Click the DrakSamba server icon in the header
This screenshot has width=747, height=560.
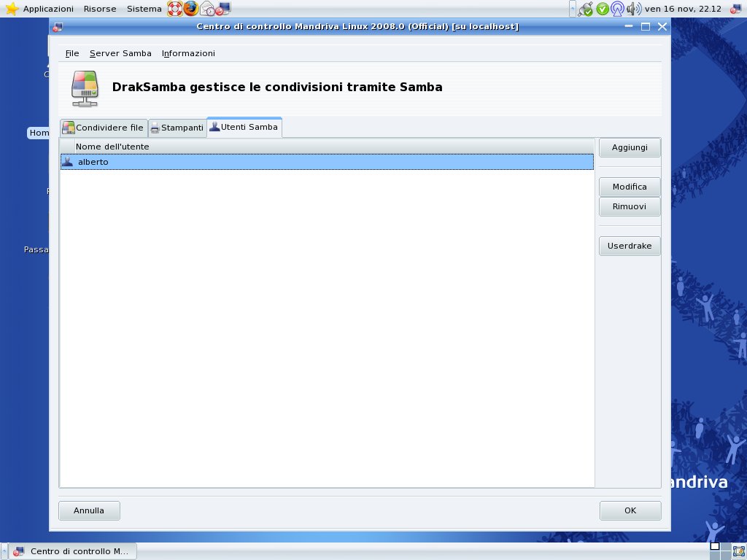tap(85, 88)
